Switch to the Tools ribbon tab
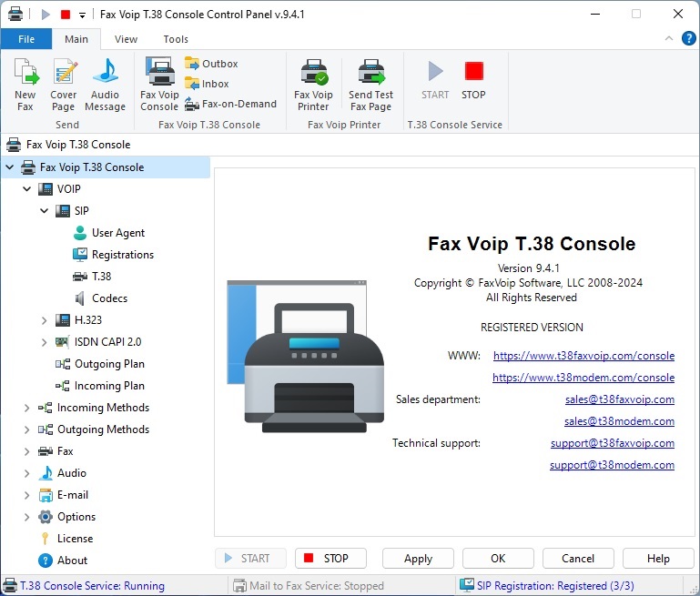This screenshot has width=700, height=596. tap(176, 39)
